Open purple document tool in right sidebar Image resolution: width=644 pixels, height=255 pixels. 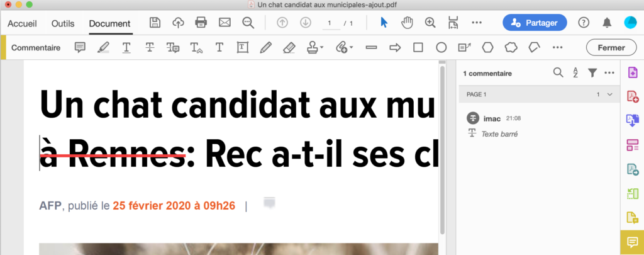pos(633,72)
